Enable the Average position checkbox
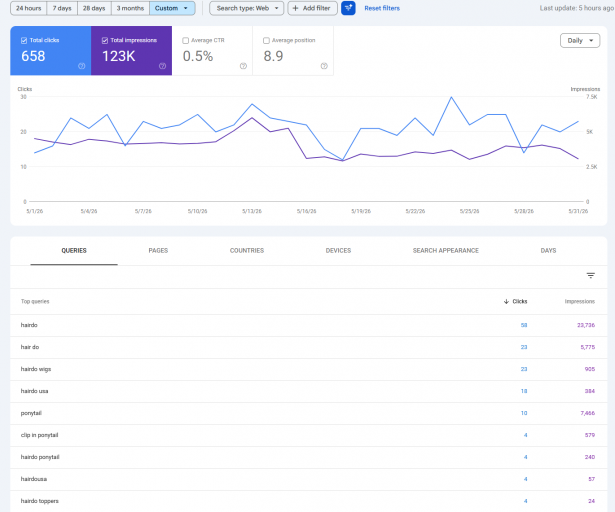The width and height of the screenshot is (615, 512). pos(266,40)
